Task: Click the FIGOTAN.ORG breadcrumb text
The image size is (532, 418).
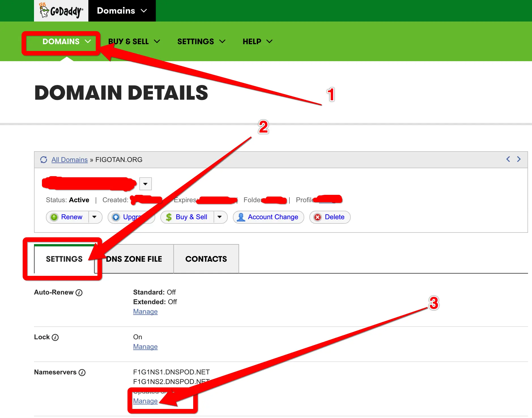Action: pyautogui.click(x=119, y=160)
